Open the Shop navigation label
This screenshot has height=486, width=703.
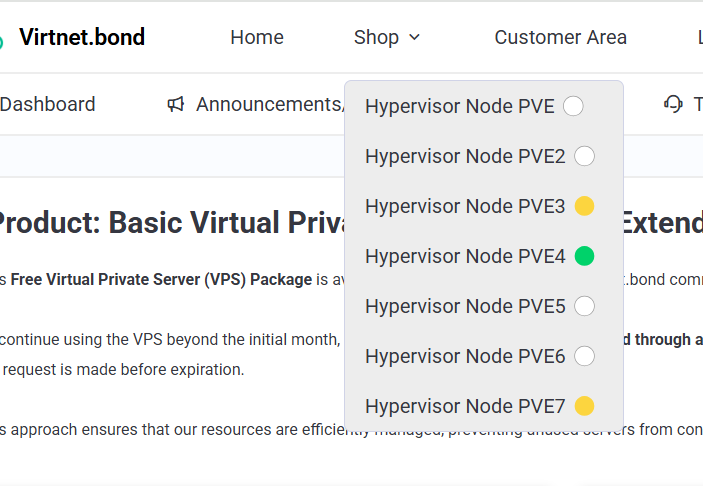click(x=376, y=37)
